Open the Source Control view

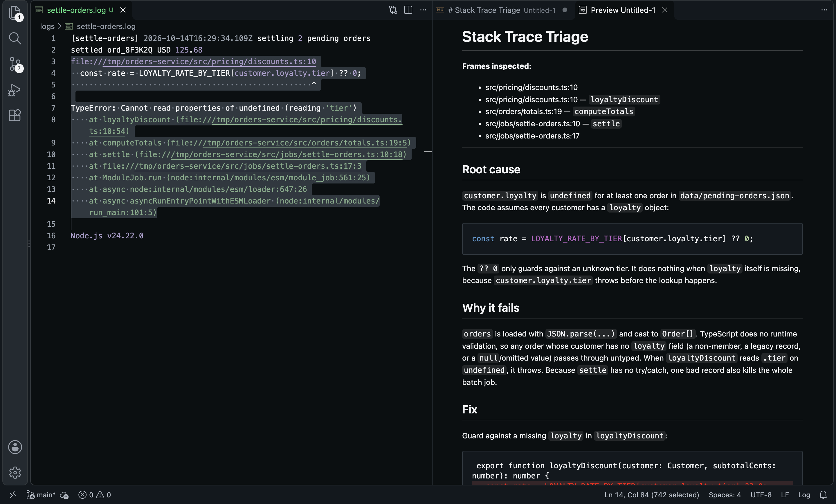pos(15,64)
